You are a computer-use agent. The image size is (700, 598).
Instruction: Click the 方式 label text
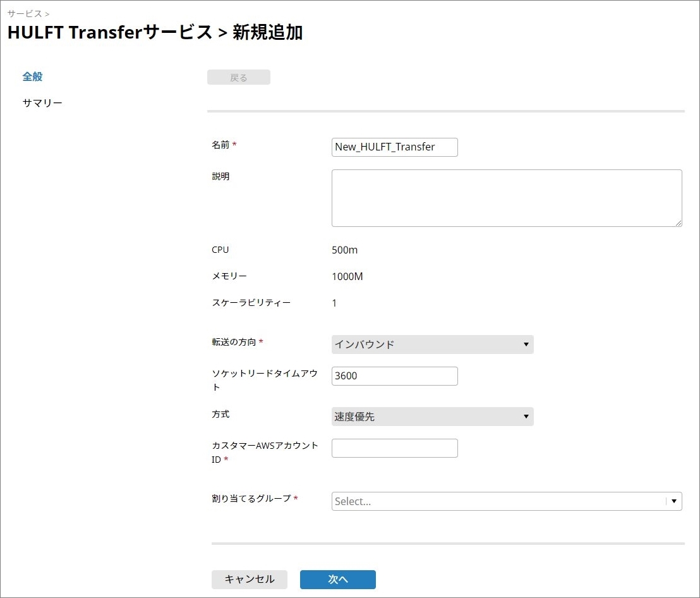(x=220, y=414)
